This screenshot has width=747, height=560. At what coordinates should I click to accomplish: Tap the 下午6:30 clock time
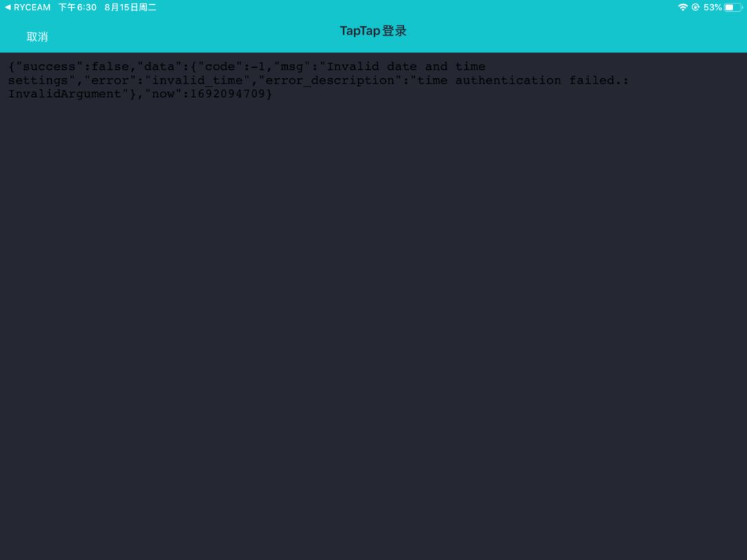coord(77,7)
